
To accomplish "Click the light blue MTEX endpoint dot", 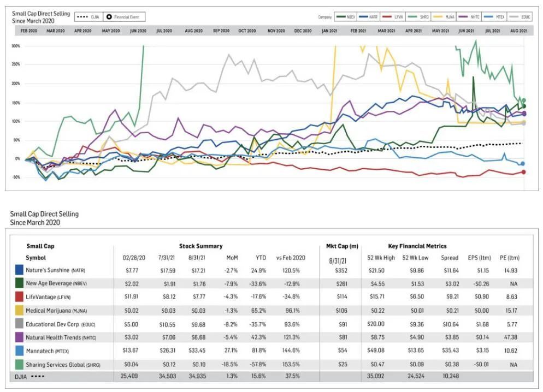I will pos(523,164).
